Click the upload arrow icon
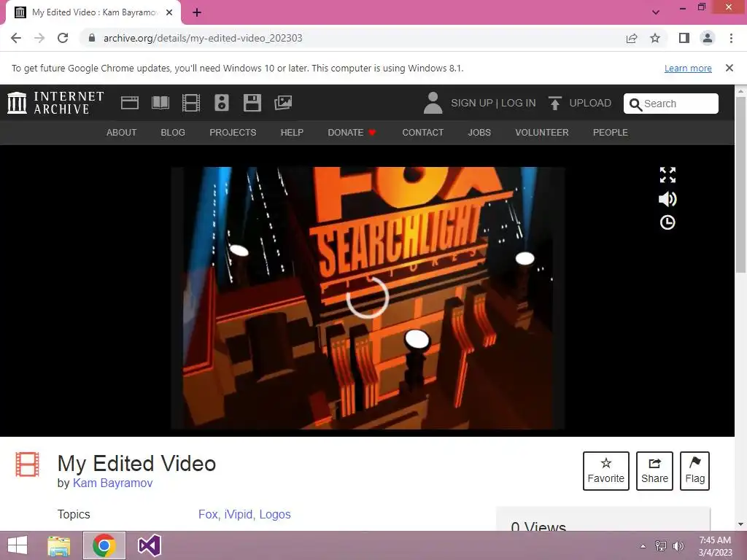The width and height of the screenshot is (747, 560). click(x=554, y=103)
